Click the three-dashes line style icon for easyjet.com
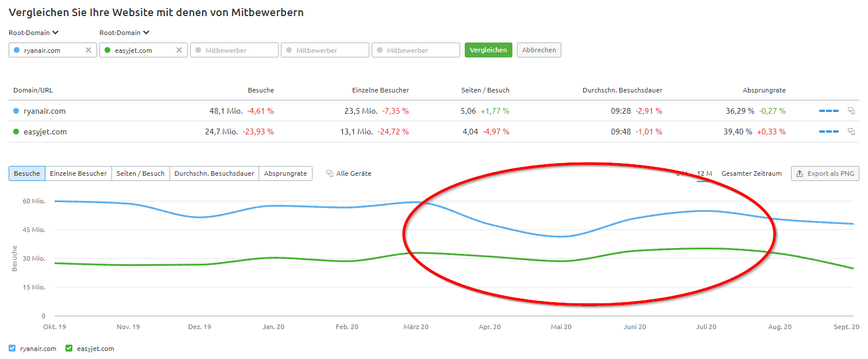 (x=828, y=131)
